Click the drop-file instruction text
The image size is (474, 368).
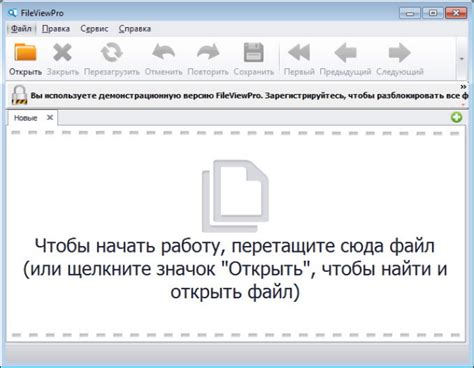235,269
